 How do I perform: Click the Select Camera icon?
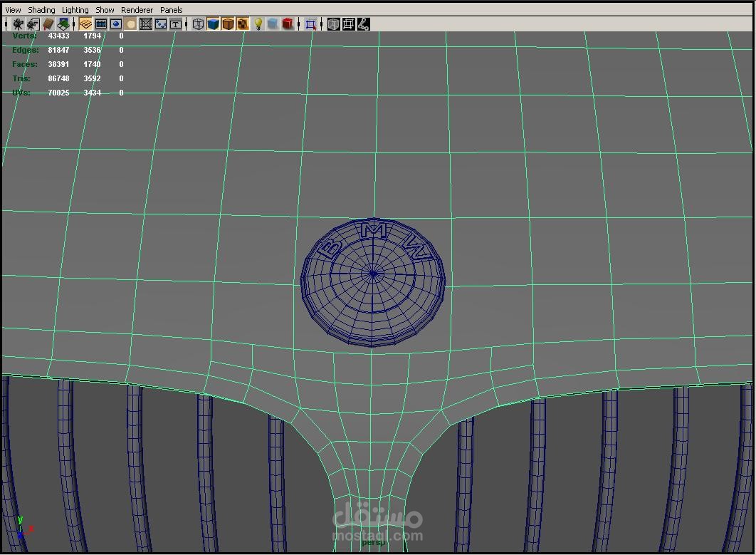(19, 24)
